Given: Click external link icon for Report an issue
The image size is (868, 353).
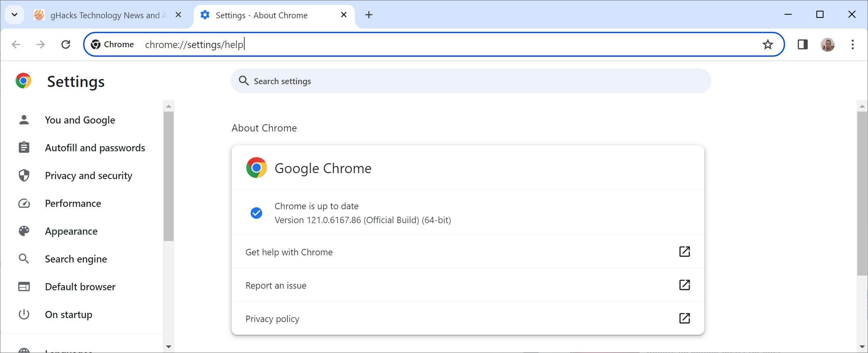Looking at the screenshot, I should coord(684,285).
